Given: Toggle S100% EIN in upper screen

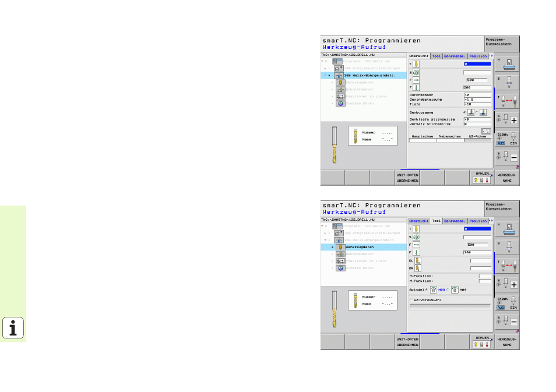Looking at the screenshot, I should (513, 143).
